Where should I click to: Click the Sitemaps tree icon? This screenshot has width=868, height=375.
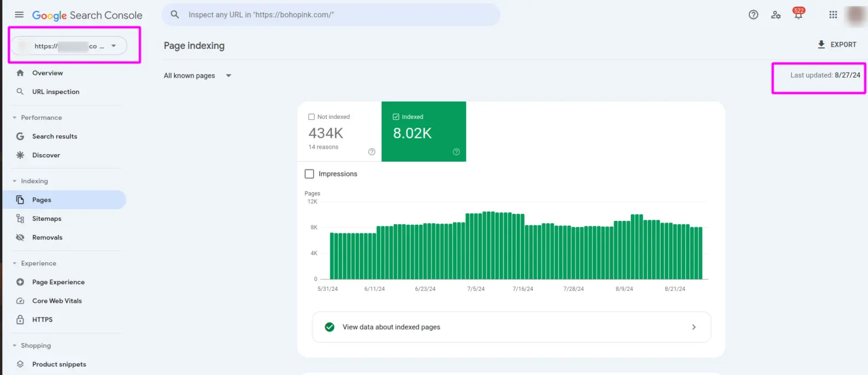pos(20,219)
